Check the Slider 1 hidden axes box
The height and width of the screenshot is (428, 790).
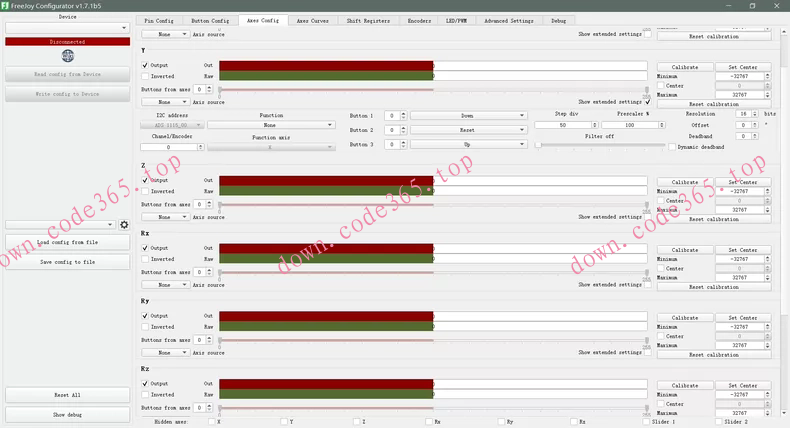(x=646, y=421)
